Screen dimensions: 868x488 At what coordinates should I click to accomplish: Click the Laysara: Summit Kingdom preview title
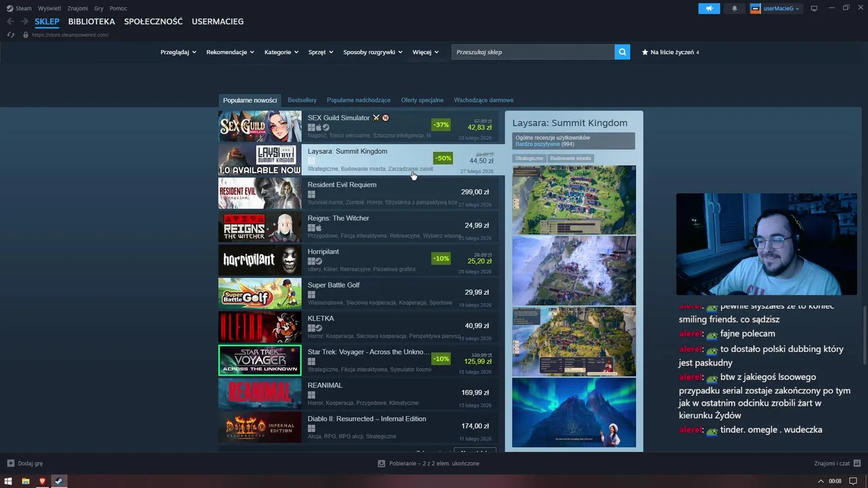pyautogui.click(x=570, y=123)
